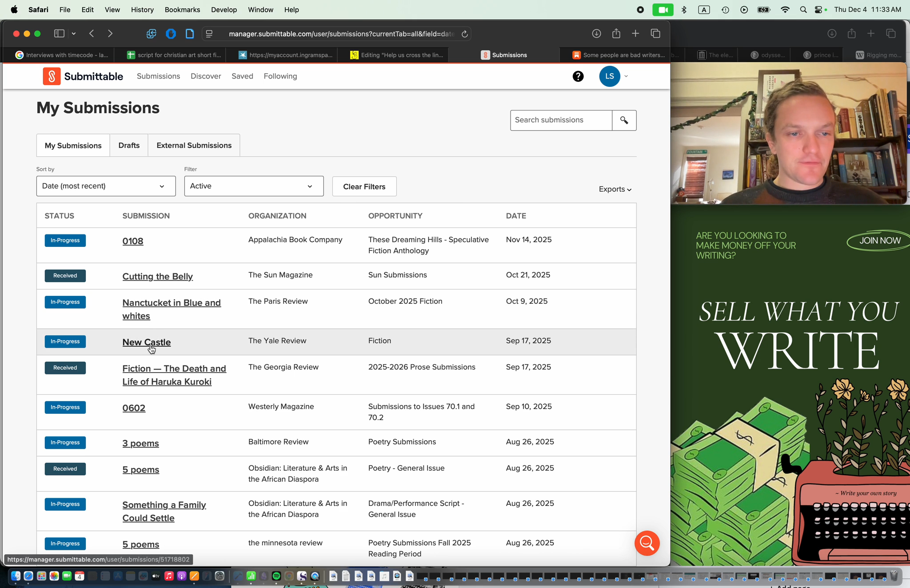Switch to the External Submissions tab
910x588 pixels.
pos(194,145)
